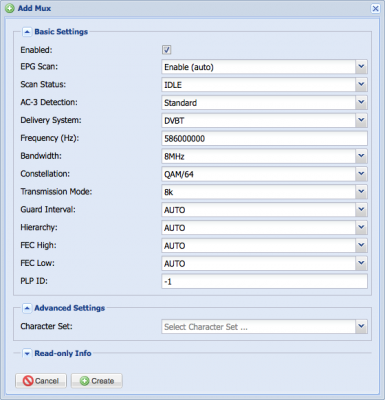Image resolution: width=385 pixels, height=400 pixels.
Task: Open the AC-3 Detection dropdown arrow
Action: (361, 102)
